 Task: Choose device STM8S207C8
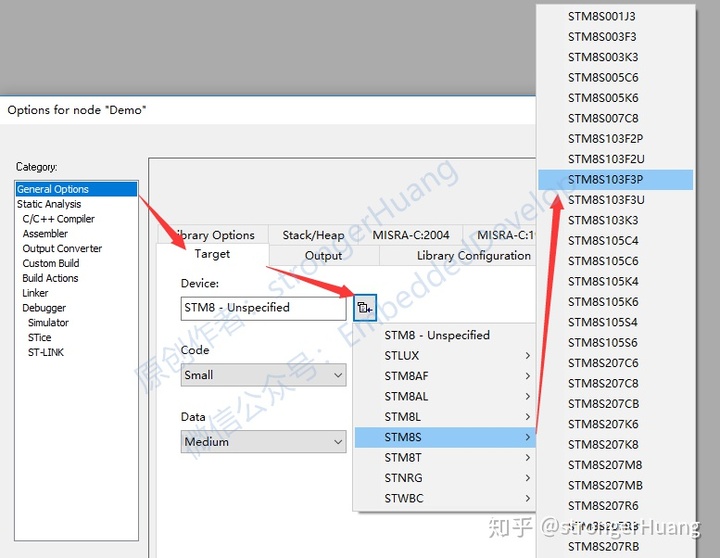click(615, 383)
